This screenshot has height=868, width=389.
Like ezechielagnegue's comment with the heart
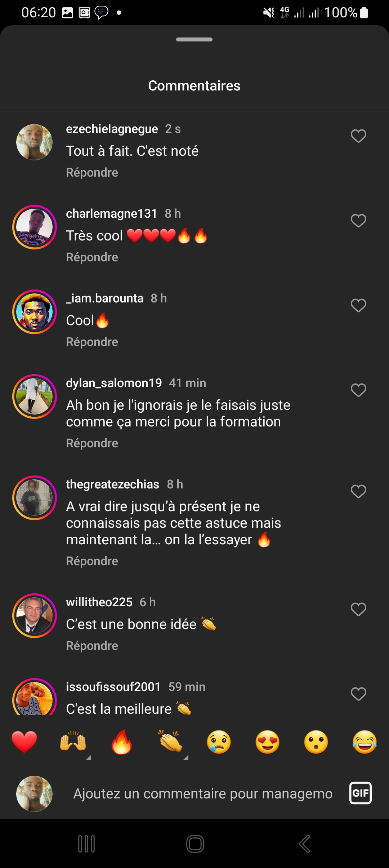click(358, 136)
